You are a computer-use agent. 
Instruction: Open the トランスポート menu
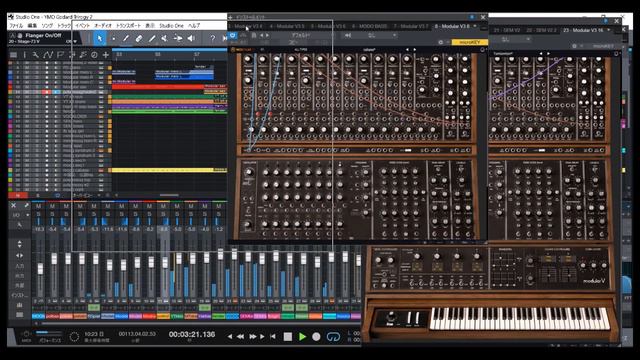coord(128,26)
